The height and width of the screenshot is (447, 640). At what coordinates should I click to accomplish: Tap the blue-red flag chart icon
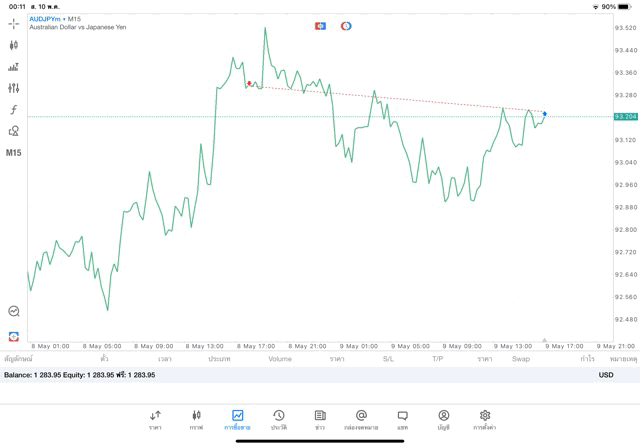(x=320, y=26)
